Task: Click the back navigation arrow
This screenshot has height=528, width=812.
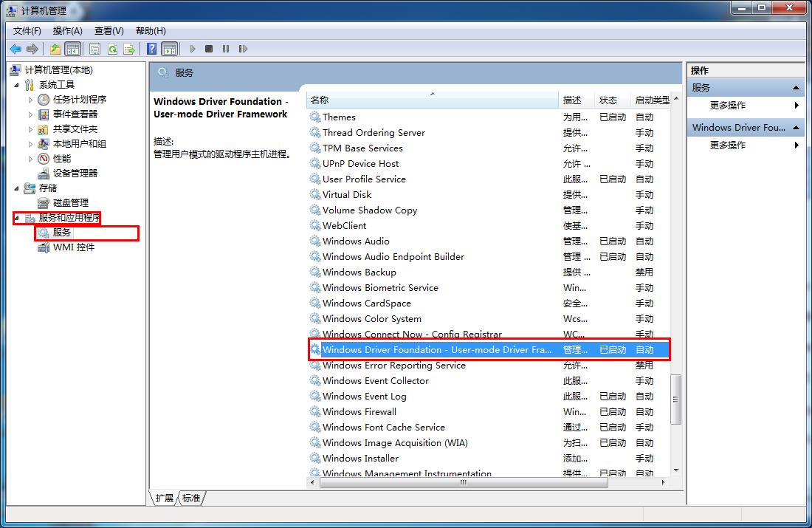Action: 16,49
